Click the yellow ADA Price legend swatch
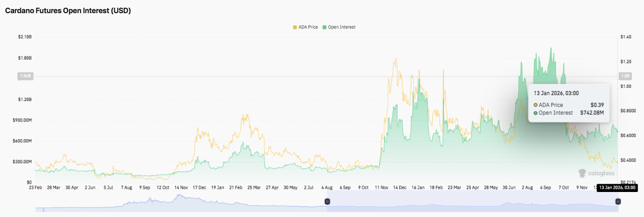 pyautogui.click(x=295, y=27)
